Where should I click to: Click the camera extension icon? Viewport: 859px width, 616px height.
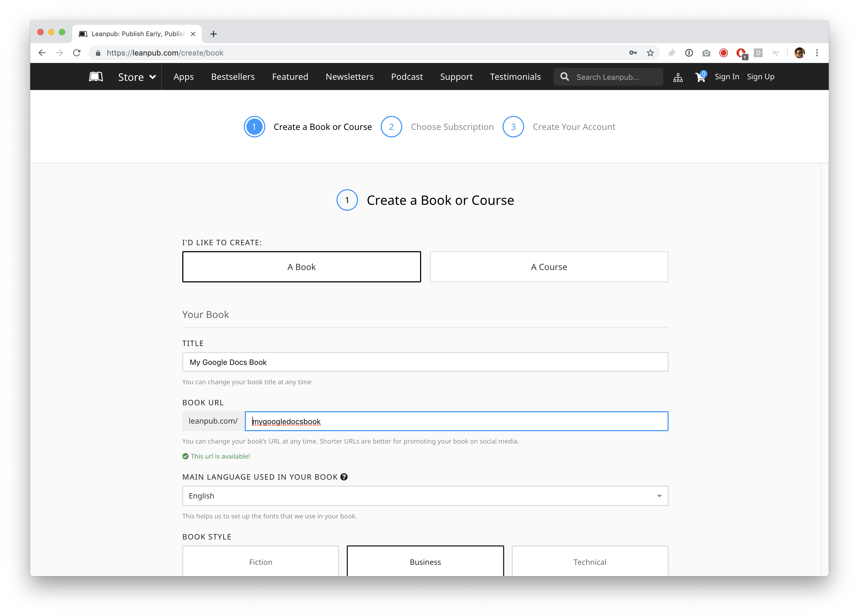point(706,53)
